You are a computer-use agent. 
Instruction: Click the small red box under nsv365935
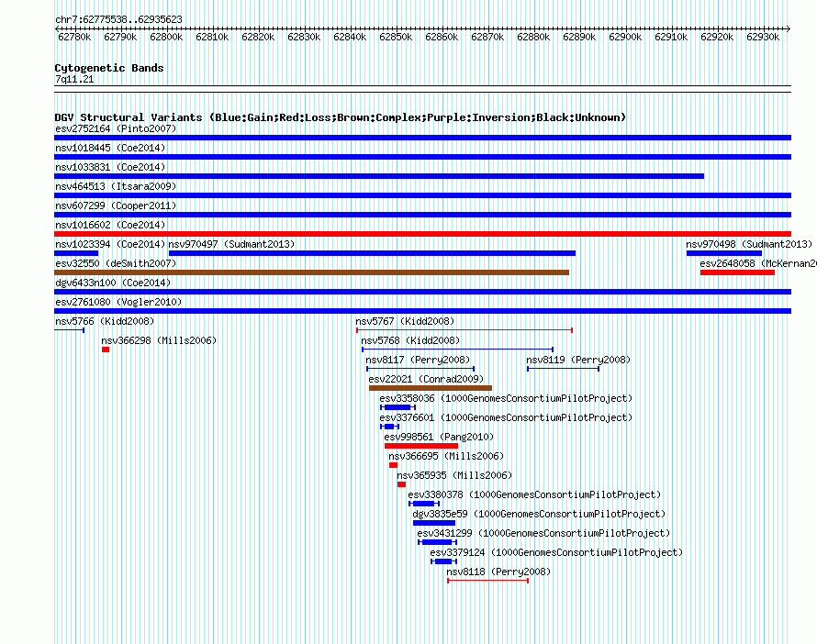[401, 484]
